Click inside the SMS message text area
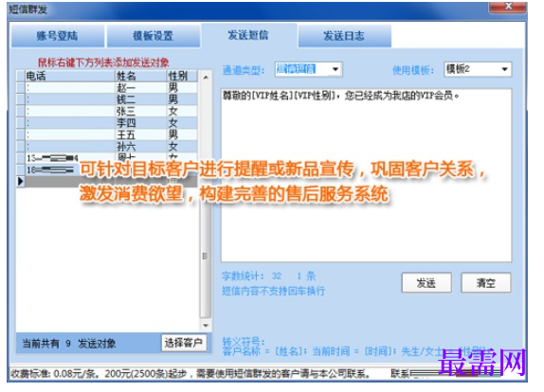544x392 pixels. coord(366,175)
